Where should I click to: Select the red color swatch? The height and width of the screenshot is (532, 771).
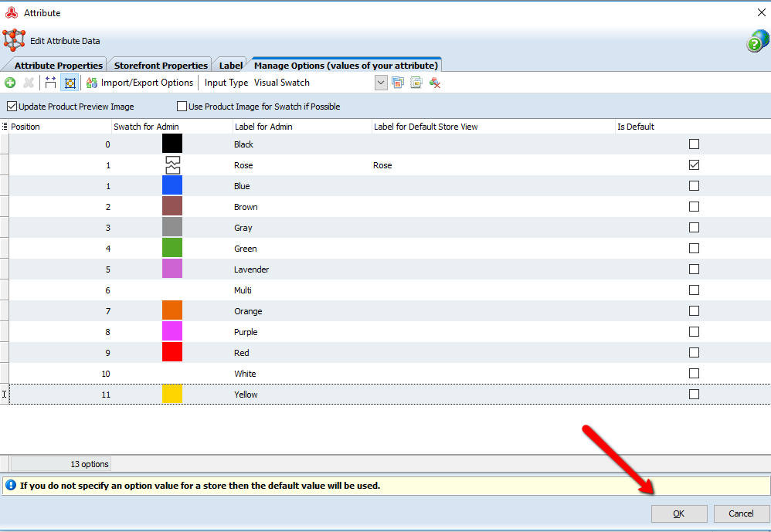172,353
